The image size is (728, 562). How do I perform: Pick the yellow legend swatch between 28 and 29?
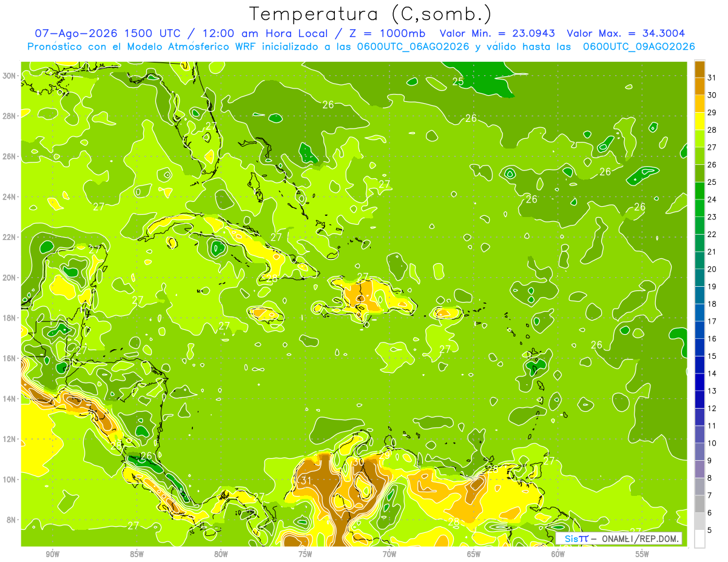click(699, 121)
